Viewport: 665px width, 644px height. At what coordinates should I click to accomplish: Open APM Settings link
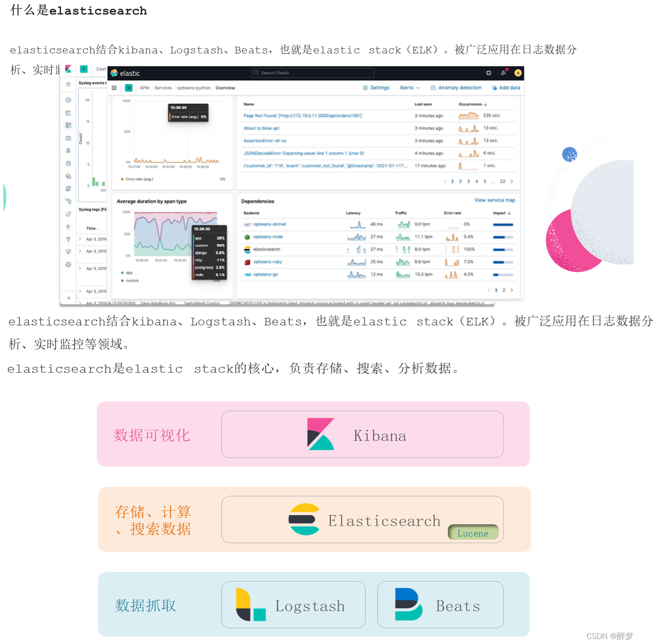coord(376,88)
